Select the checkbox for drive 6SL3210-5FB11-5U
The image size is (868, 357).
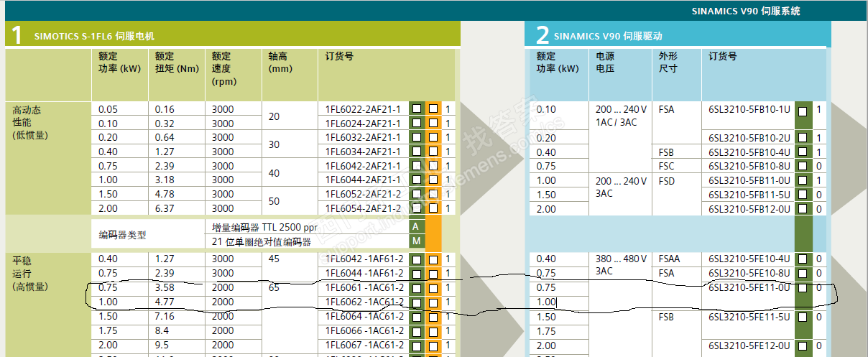tap(803, 195)
